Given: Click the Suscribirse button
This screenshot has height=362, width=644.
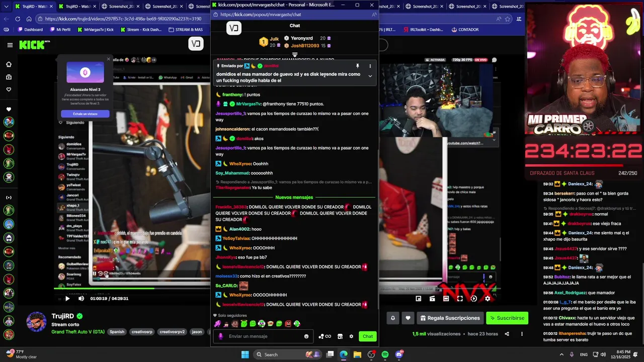Looking at the screenshot, I should (507, 318).
